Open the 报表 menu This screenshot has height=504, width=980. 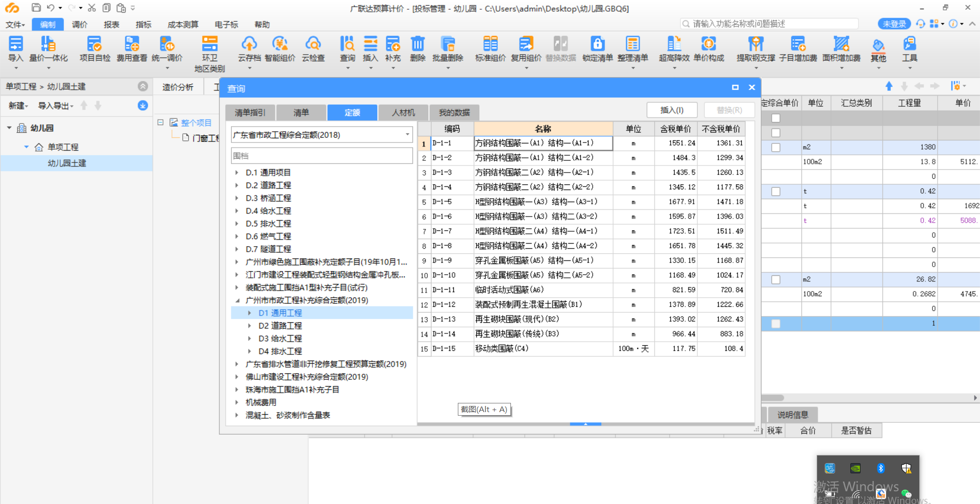click(x=111, y=25)
